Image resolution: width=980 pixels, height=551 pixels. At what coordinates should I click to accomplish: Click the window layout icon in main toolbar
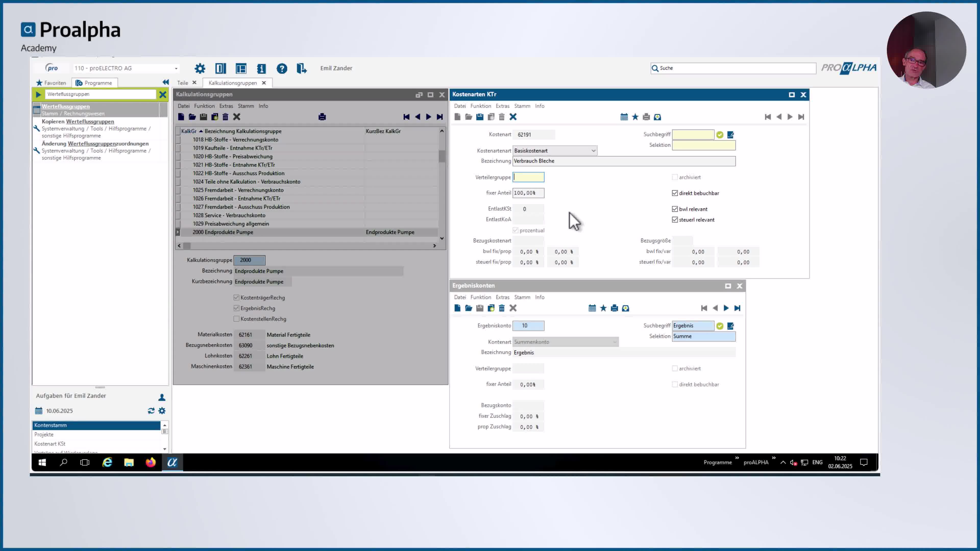(241, 68)
